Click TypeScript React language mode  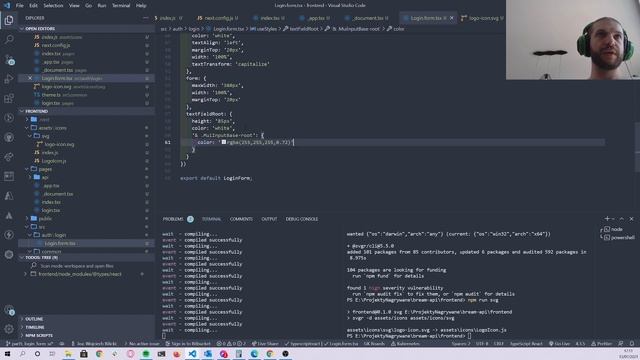pyautogui.click(x=526, y=344)
